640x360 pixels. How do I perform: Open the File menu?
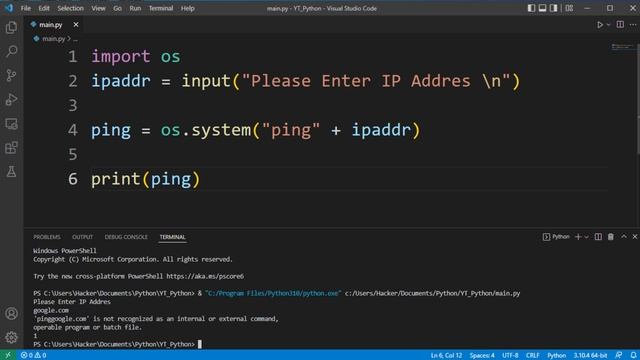coord(26,8)
